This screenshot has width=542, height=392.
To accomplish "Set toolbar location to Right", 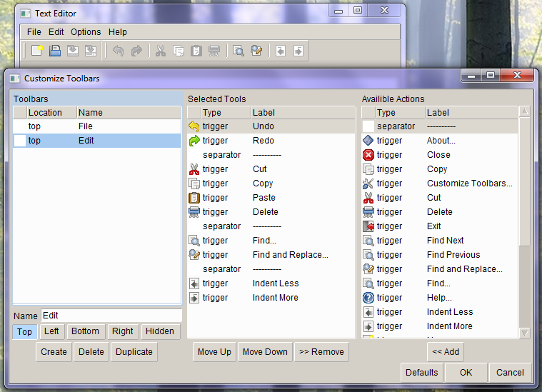I will click(x=123, y=331).
